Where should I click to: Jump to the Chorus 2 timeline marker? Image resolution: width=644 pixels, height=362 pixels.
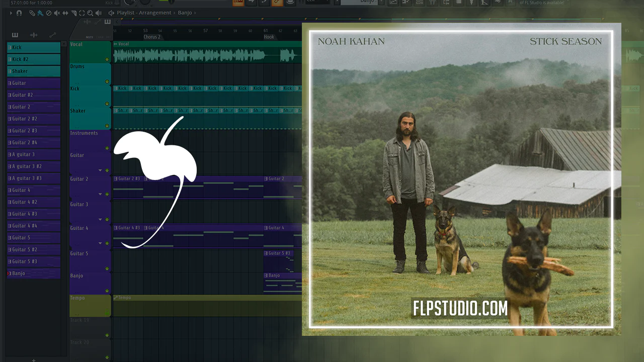[152, 37]
